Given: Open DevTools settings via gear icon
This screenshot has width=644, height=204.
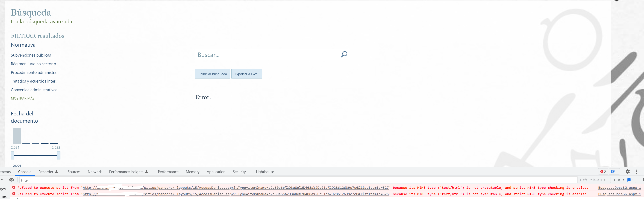Looking at the screenshot, I should [x=628, y=171].
